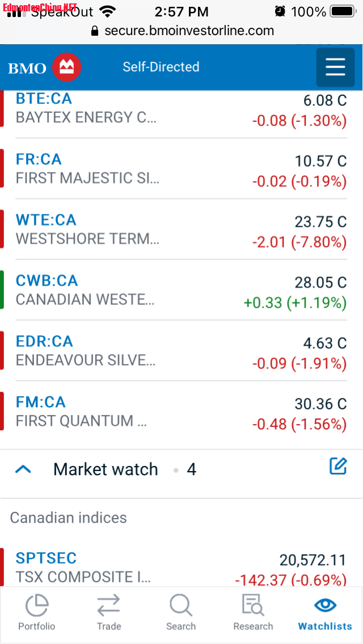Open the Research document icon
Screen dimensions: 363x644
point(253,605)
